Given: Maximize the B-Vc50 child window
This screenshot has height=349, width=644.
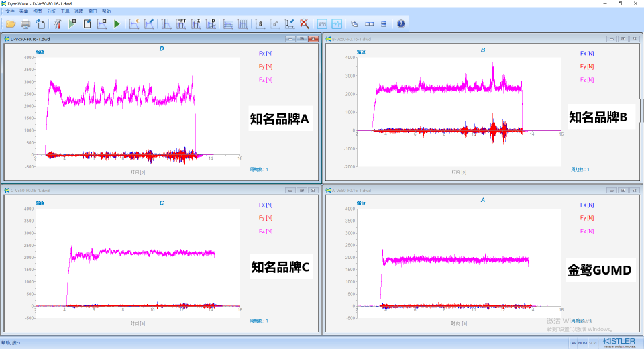Looking at the screenshot, I should tap(623, 39).
